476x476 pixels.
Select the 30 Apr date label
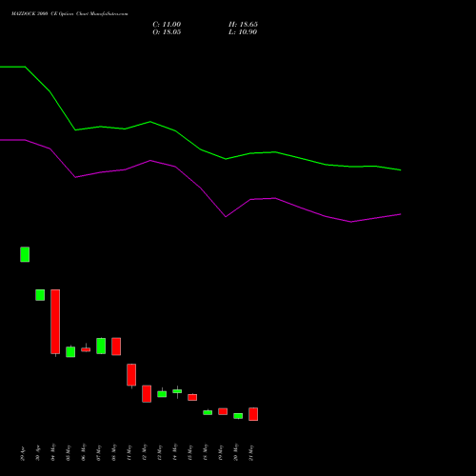[38, 454]
